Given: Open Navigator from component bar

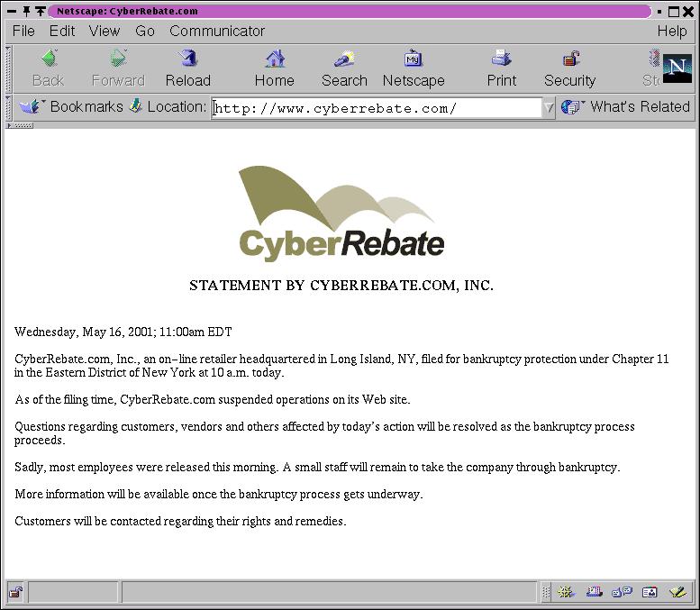Looking at the screenshot, I should pos(565,592).
